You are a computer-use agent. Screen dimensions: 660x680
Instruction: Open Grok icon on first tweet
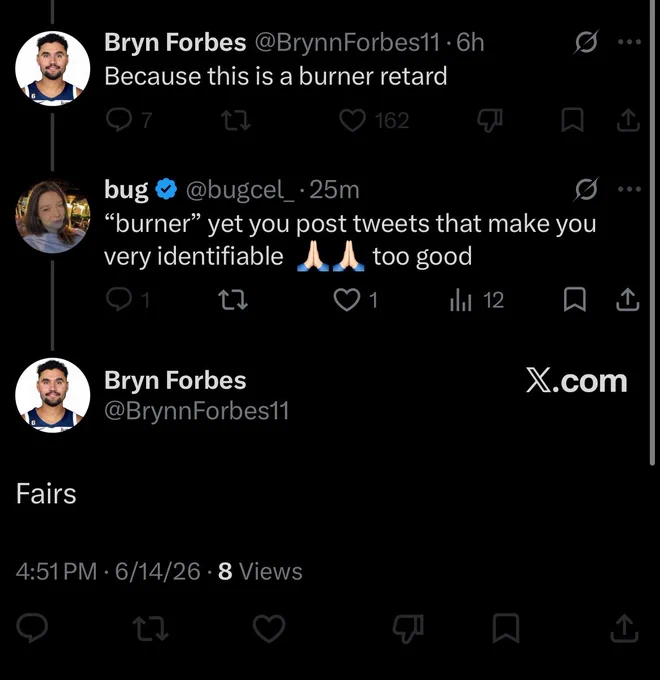coord(586,42)
